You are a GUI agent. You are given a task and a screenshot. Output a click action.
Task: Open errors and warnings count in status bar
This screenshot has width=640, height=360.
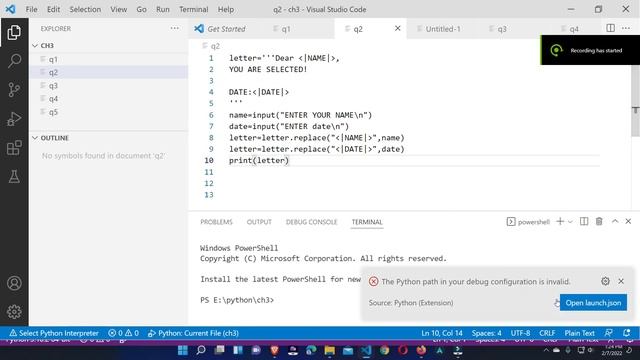pos(123,333)
